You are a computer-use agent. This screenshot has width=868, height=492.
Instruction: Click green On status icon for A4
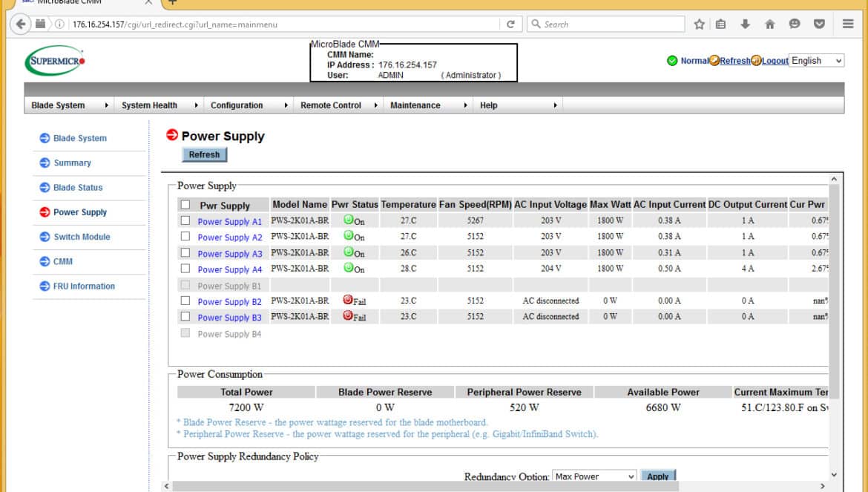tap(348, 268)
